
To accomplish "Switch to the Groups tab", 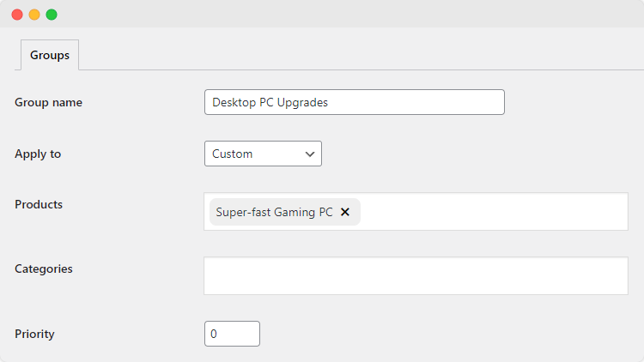I will tap(50, 55).
